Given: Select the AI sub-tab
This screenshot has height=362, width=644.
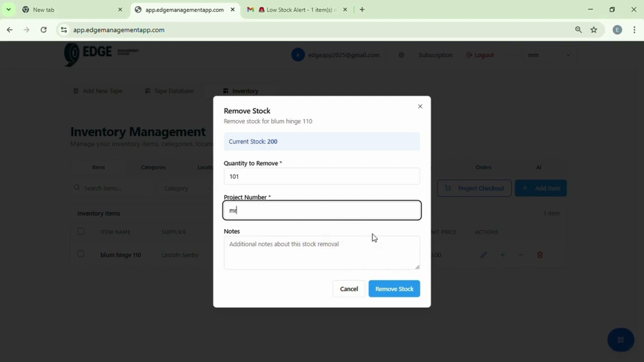Looking at the screenshot, I should coord(538,167).
